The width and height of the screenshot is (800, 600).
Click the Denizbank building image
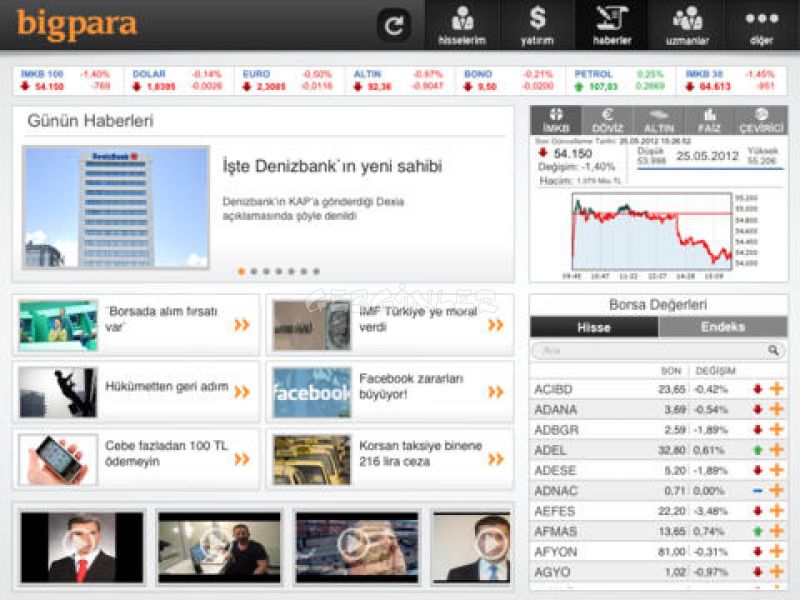point(116,208)
